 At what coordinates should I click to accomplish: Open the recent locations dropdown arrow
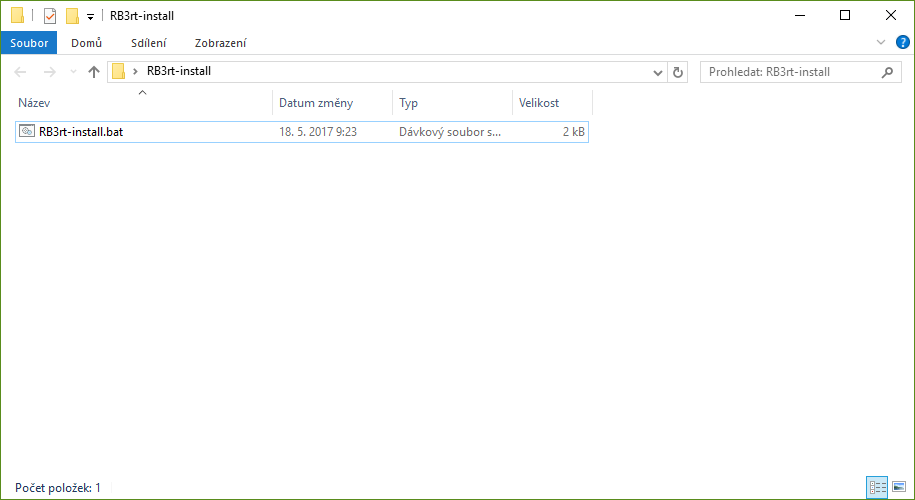tap(73, 72)
